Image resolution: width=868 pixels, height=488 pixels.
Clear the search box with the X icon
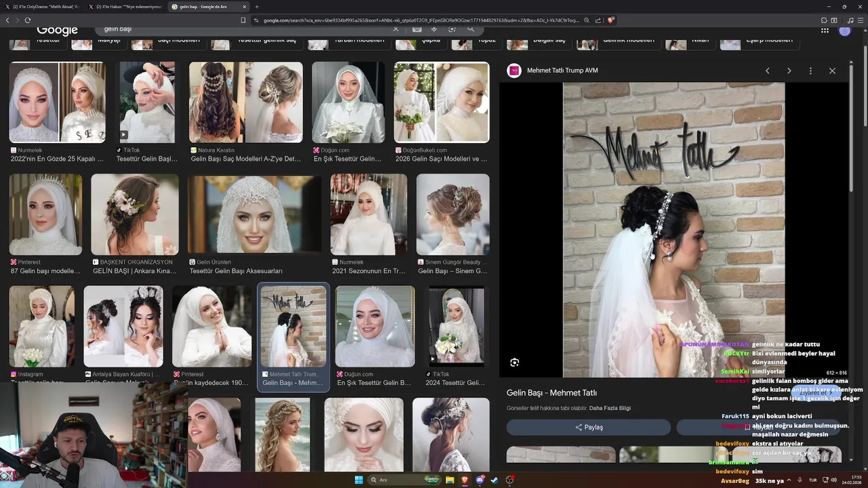point(395,29)
